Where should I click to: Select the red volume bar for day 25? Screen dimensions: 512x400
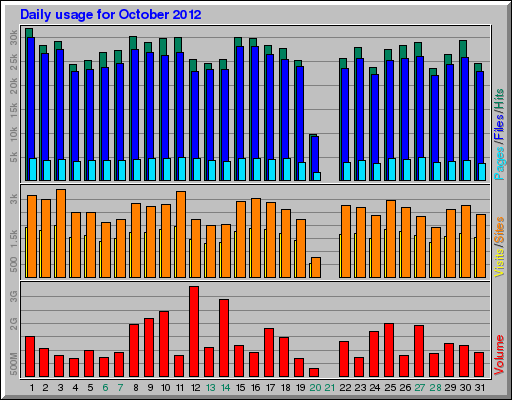click(x=389, y=350)
